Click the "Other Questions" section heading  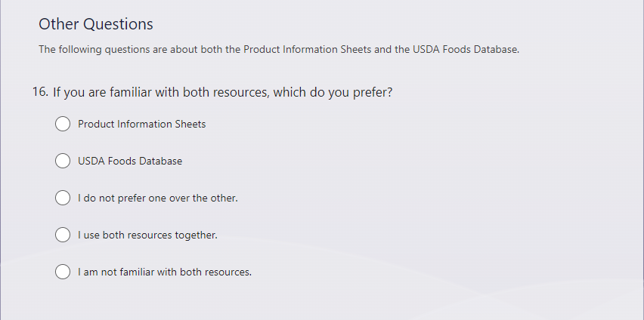(x=96, y=24)
